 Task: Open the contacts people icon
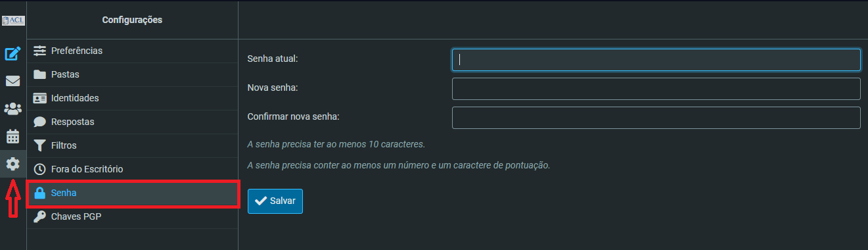(13, 109)
